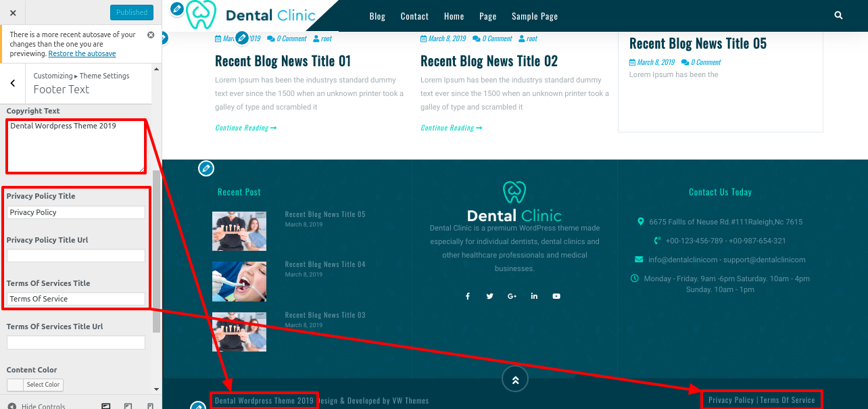Screen dimensions: 868x409
Task: Click Continue Reading under Title 01
Action: (246, 128)
